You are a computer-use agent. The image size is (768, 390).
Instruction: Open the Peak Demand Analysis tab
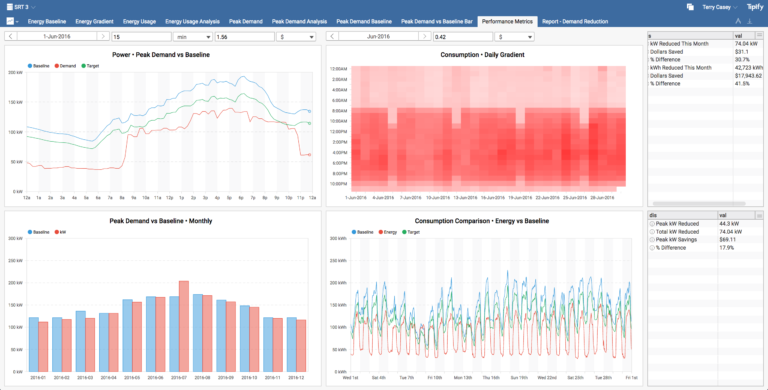click(x=299, y=22)
